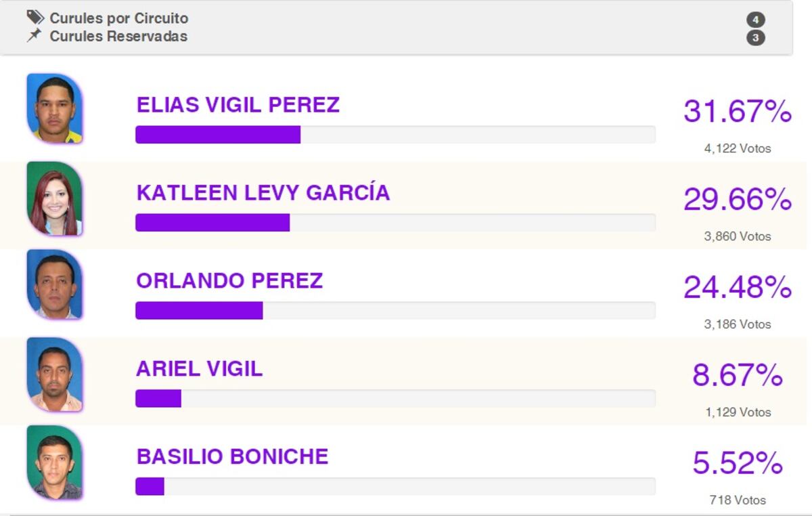Open Katleen Levy García's candidate photo
The height and width of the screenshot is (516, 812).
55,199
